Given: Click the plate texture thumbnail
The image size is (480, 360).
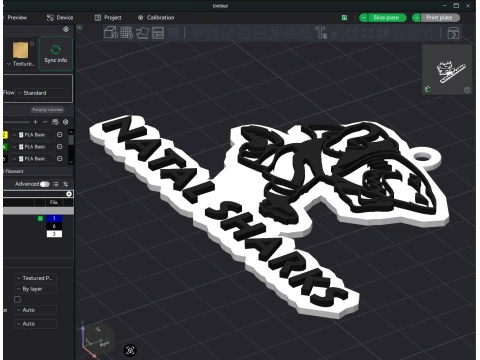Looking at the screenshot, I should pos(20,50).
